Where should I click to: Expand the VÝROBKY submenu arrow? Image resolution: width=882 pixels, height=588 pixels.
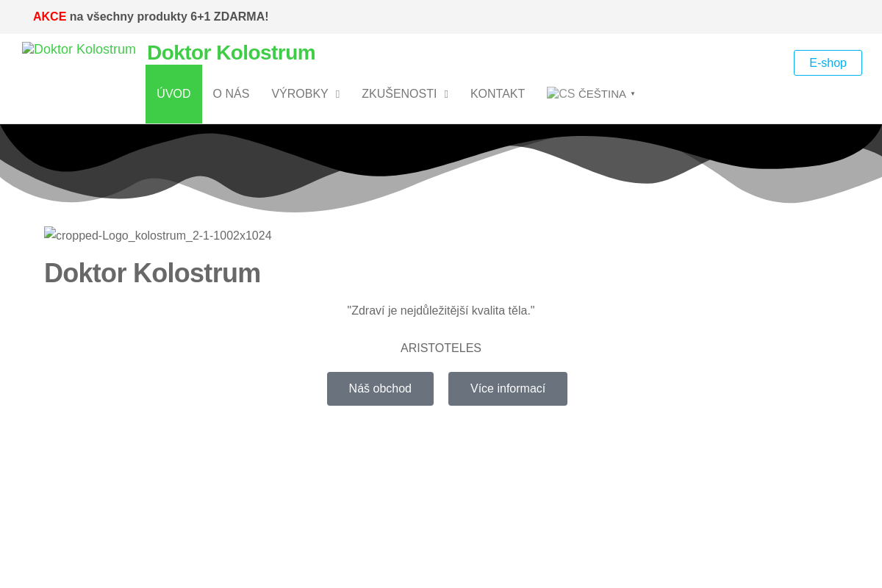(337, 94)
